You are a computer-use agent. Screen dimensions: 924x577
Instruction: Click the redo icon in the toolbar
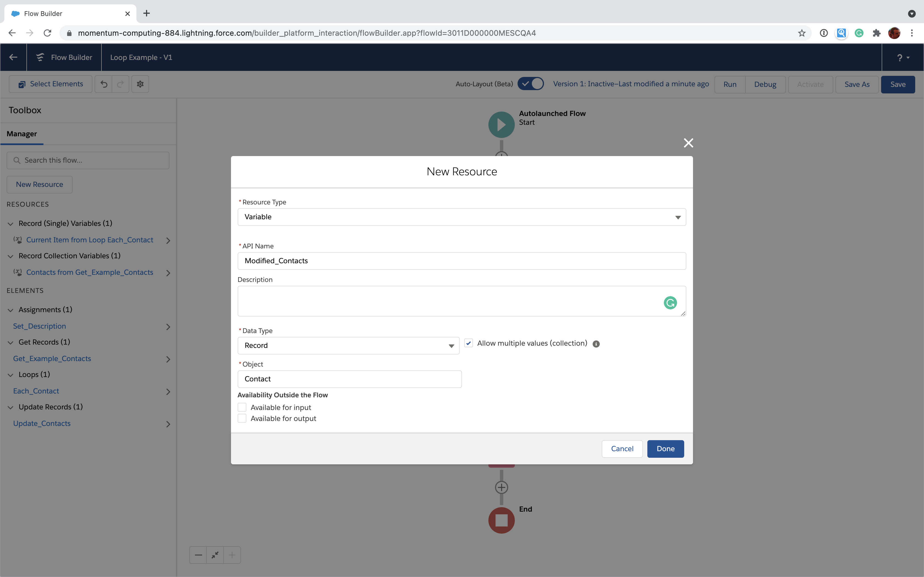coord(120,84)
